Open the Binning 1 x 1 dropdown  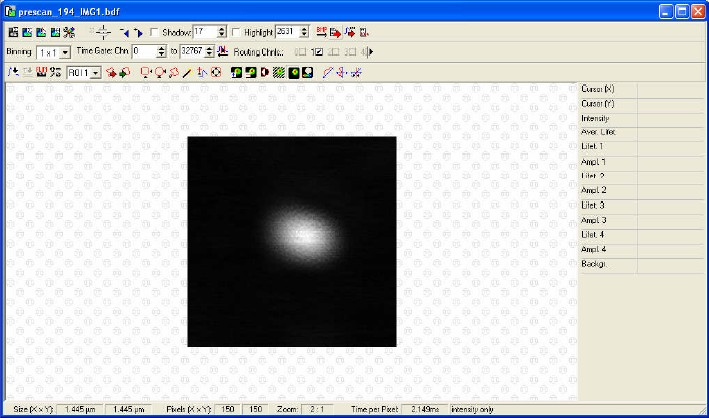click(66, 52)
